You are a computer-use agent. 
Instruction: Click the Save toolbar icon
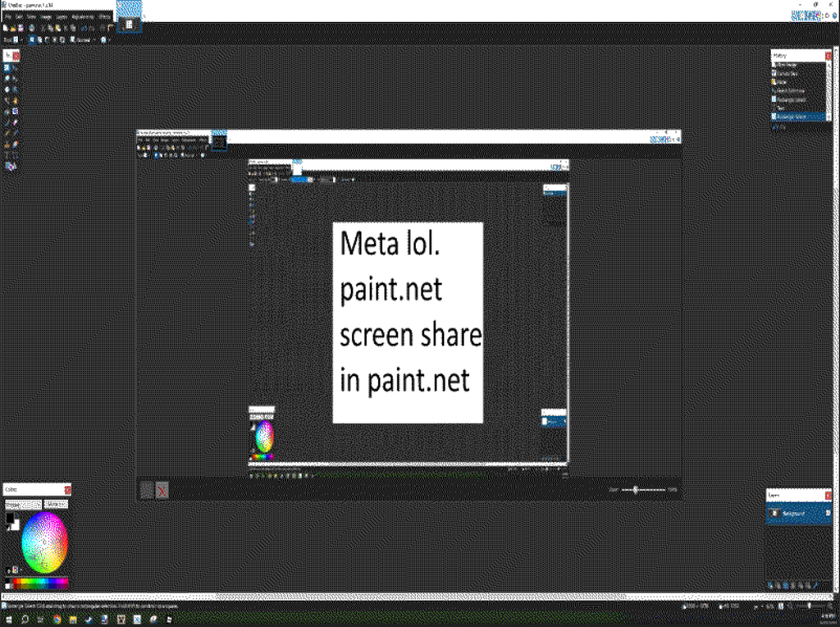point(21,28)
